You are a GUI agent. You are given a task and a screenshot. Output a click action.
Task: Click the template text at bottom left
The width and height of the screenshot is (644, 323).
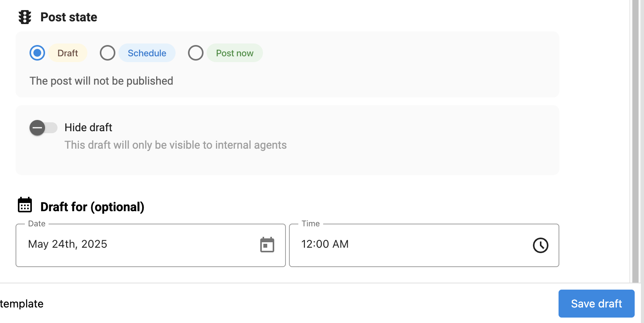pos(22,304)
